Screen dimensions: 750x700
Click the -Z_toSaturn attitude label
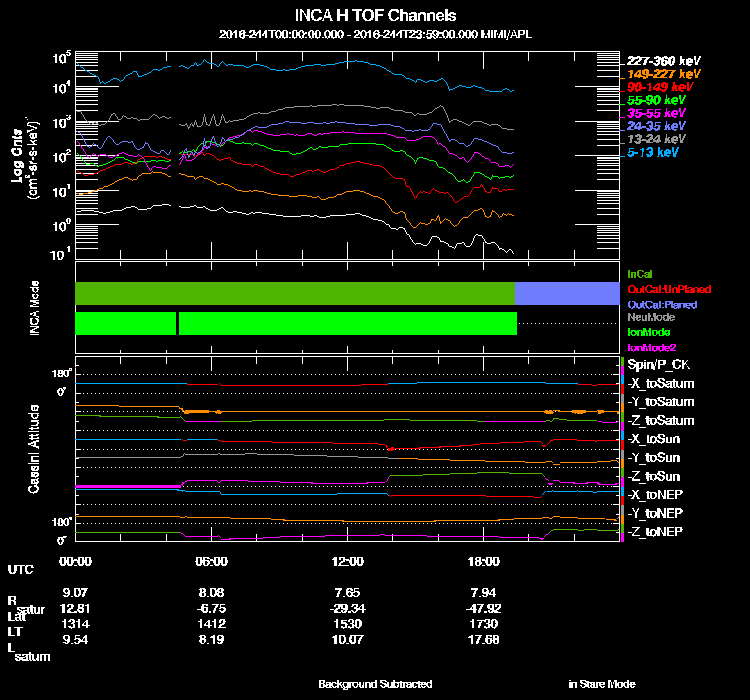(661, 421)
